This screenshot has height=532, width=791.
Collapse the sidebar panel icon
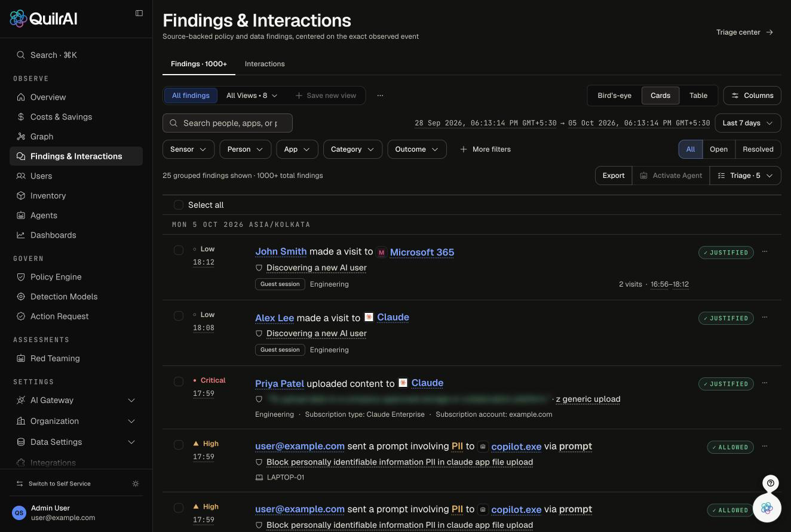(139, 13)
